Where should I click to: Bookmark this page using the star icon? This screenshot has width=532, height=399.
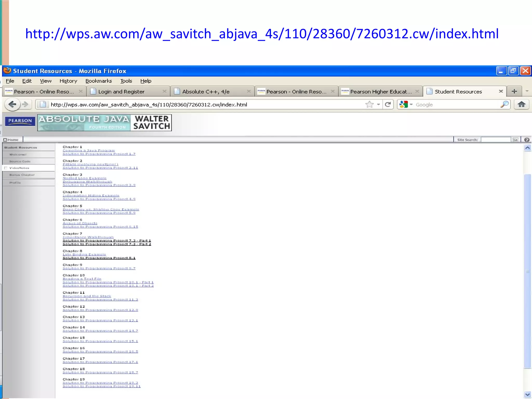(369, 104)
